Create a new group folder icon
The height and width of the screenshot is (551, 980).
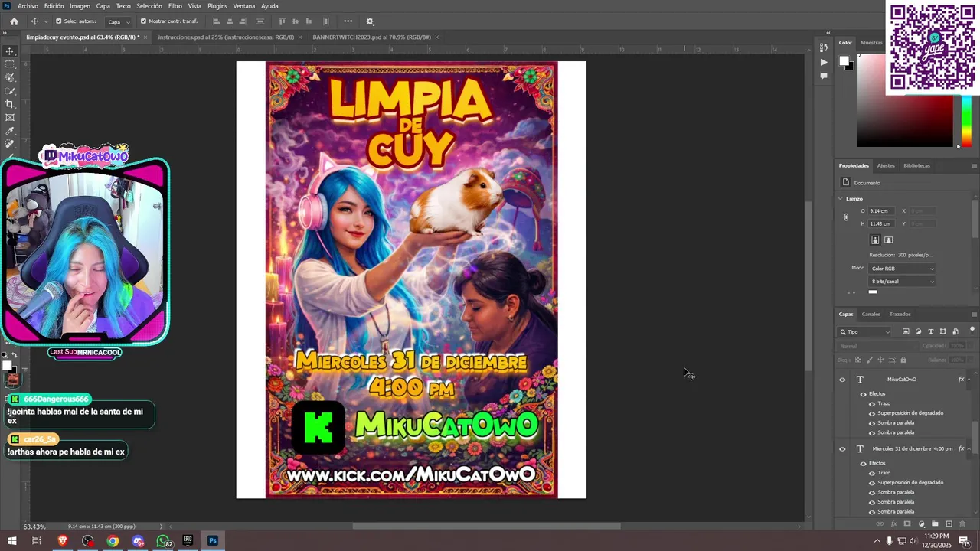coord(935,524)
